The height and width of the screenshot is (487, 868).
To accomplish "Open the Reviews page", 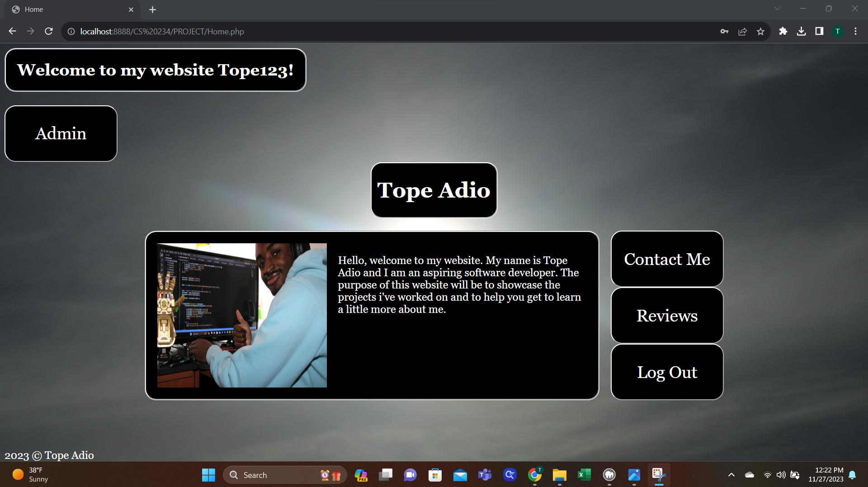I will tap(667, 316).
